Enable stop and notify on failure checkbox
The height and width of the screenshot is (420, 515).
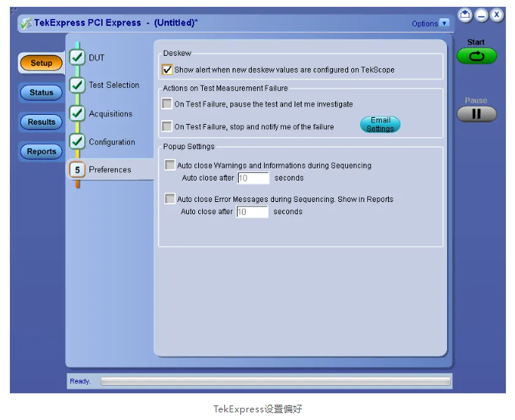tap(168, 127)
